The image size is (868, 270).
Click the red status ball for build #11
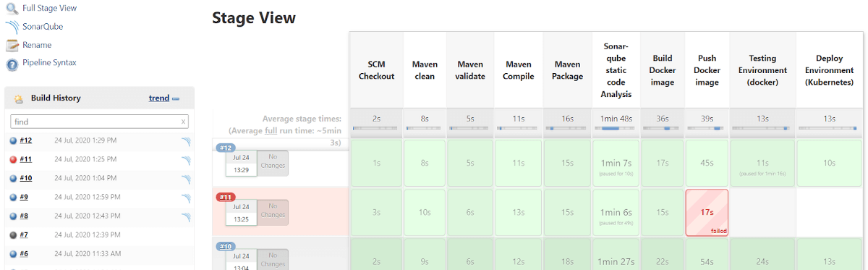[x=13, y=159]
